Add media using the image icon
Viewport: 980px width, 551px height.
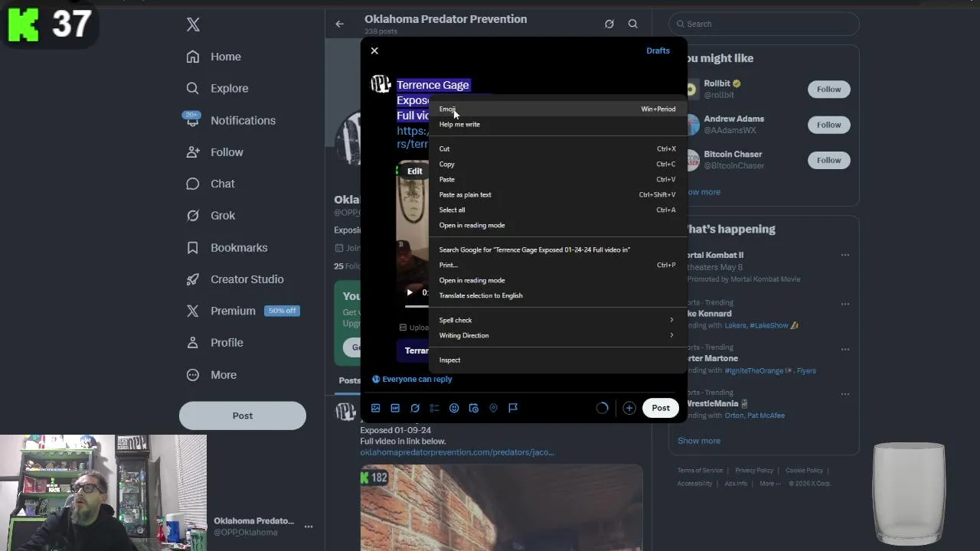(x=376, y=408)
